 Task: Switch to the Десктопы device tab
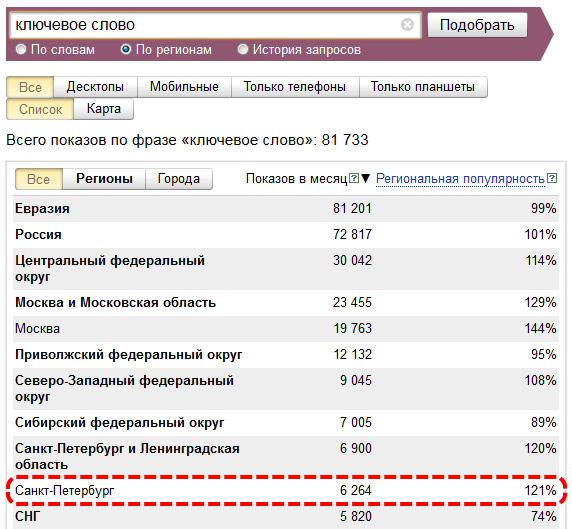click(95, 87)
